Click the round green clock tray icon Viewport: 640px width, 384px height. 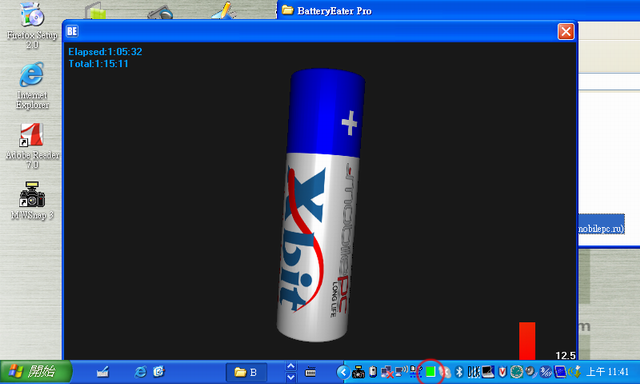pos(517,372)
